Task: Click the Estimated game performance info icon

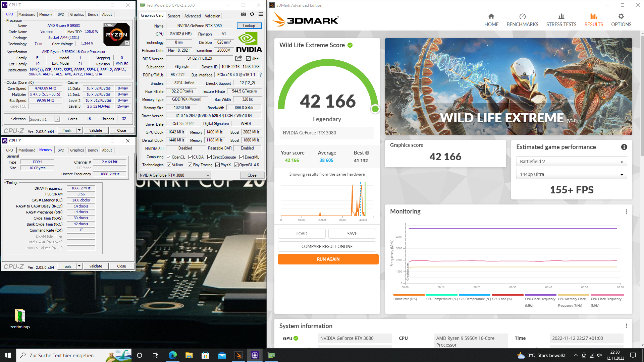Action: tap(624, 147)
